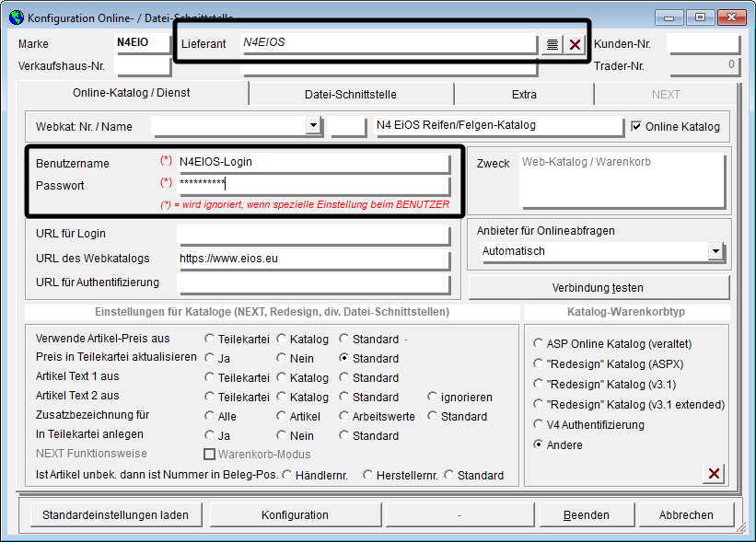The height and width of the screenshot is (542, 756).
Task: Select Händlernr. radio option
Action: 287,475
